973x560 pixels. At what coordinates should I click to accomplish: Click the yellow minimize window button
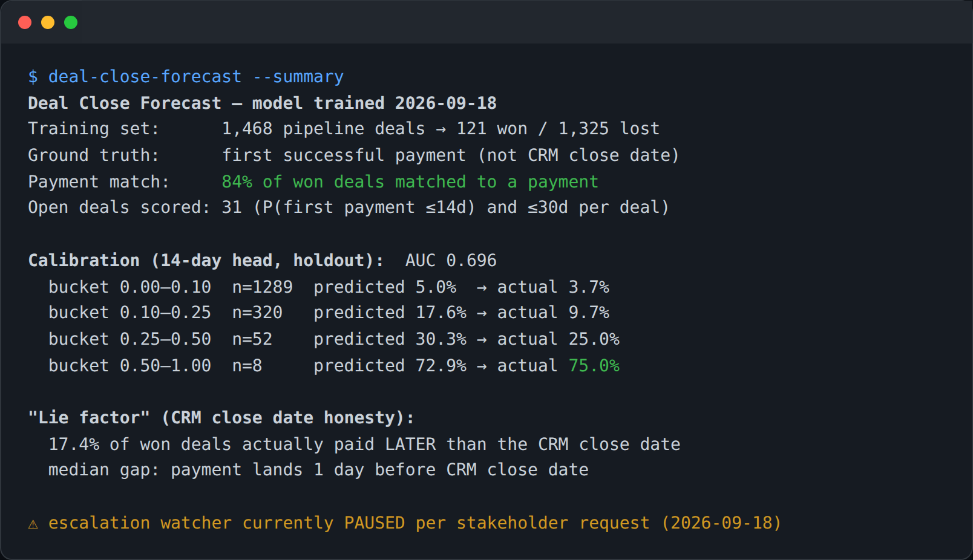coord(48,22)
